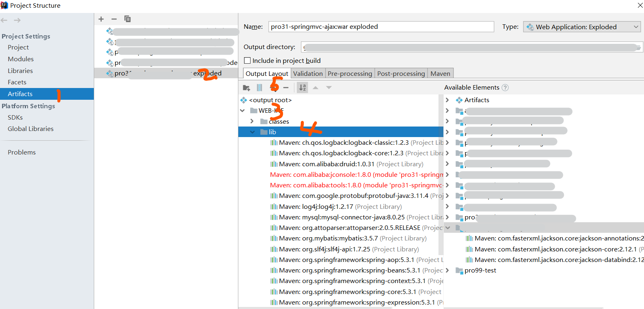This screenshot has width=644, height=309.
Task: Click the Output directory field
Action: (x=472, y=47)
